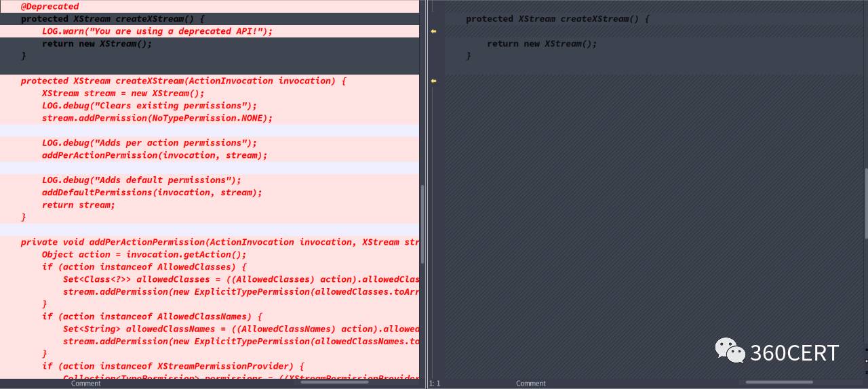Click the right pane vertical scrollbar thumb

(x=866, y=203)
